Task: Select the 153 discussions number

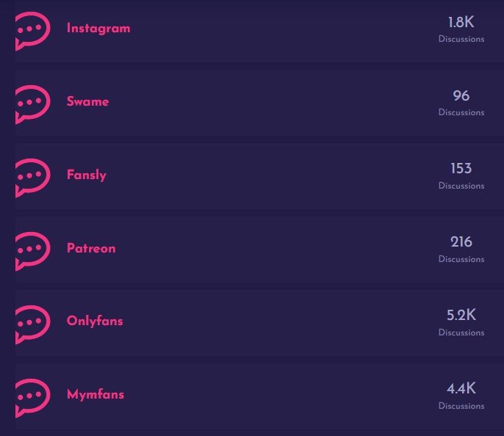Action: pyautogui.click(x=461, y=169)
